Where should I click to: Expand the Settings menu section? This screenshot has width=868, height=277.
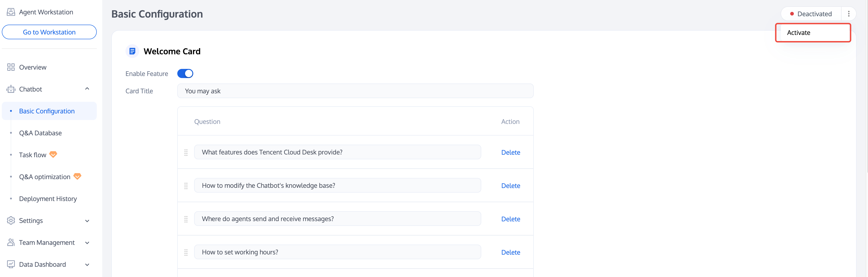87,221
